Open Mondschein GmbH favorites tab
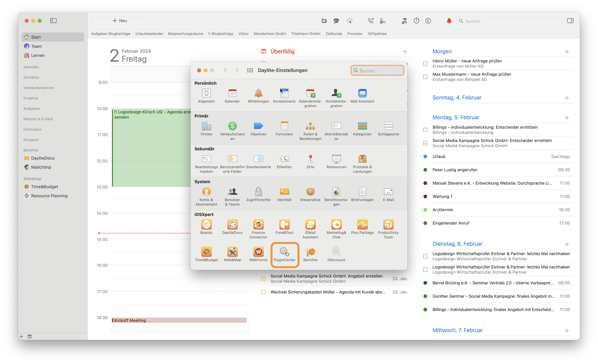598x364 pixels. pos(270,34)
